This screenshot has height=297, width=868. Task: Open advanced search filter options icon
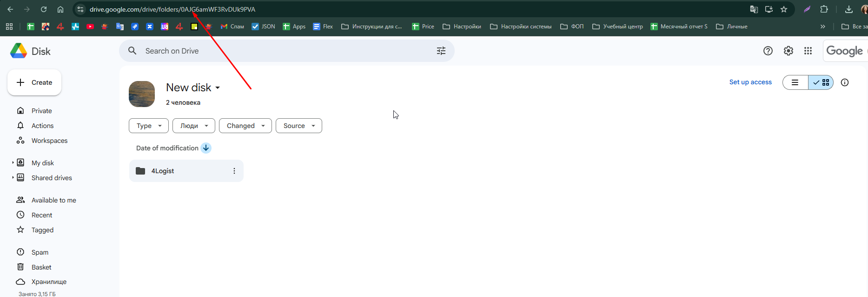(441, 51)
